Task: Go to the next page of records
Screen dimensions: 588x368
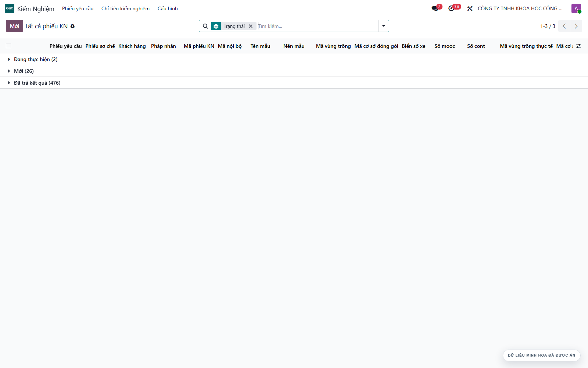Action: [x=576, y=26]
